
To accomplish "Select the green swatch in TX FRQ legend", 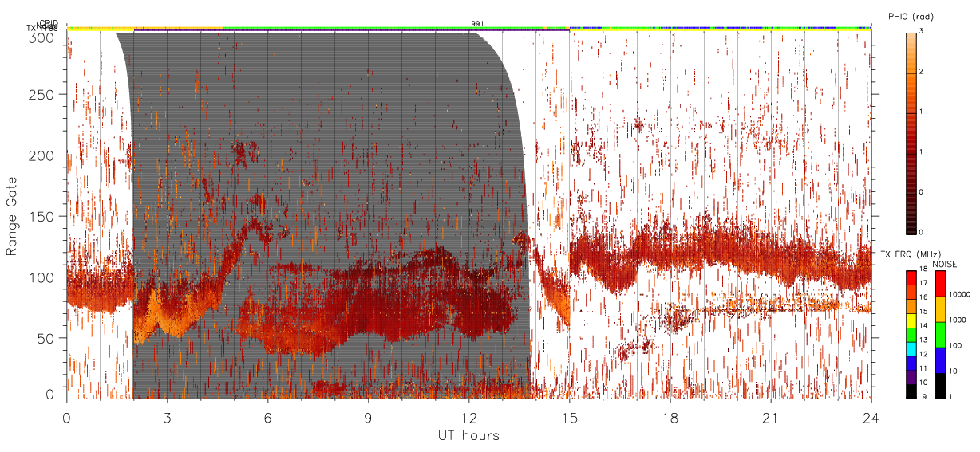I will point(911,335).
